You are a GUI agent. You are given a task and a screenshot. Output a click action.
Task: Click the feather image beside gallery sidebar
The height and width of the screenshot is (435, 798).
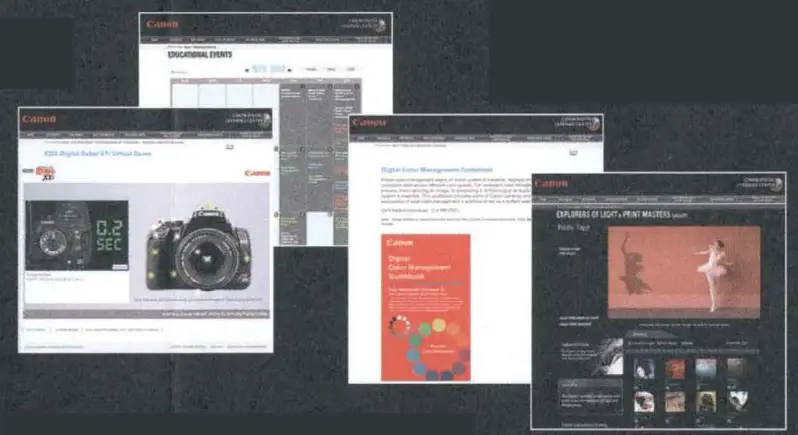point(609,357)
